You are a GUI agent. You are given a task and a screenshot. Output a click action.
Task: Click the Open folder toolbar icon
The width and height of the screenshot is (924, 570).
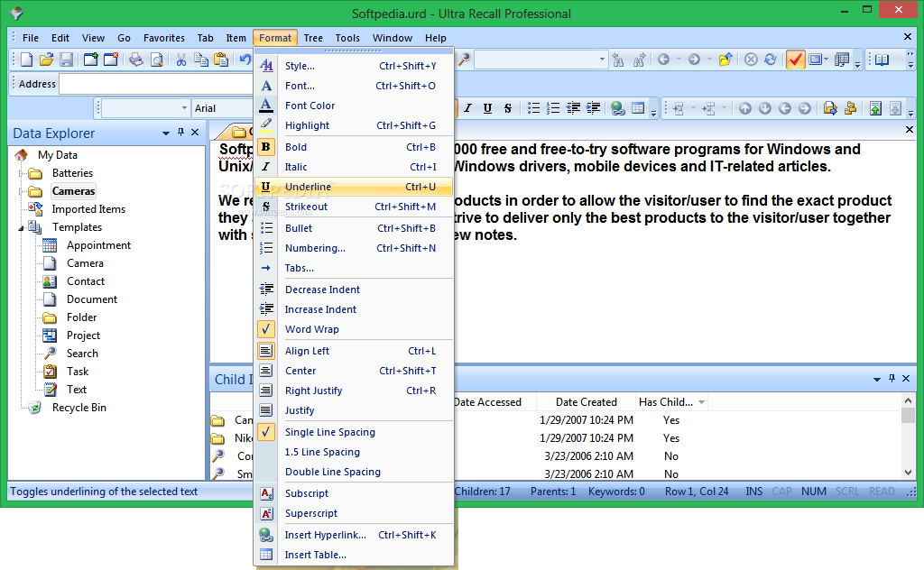47,60
